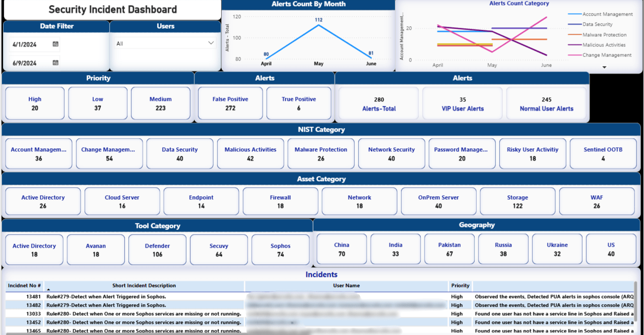Click the Priority column header in Incidents
Viewport: 644px width, 335px height.
460,286
